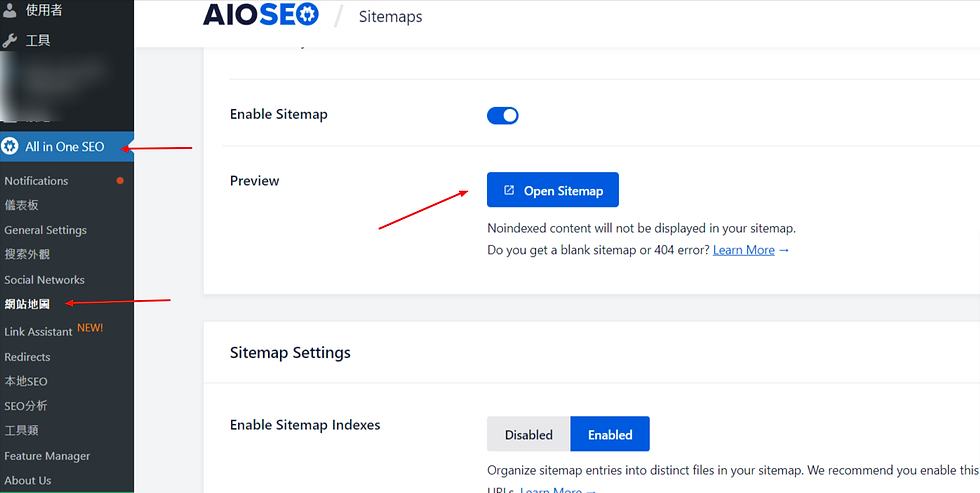This screenshot has height=493, width=980.
Task: Open the SEO分析 menu item
Action: tap(26, 406)
